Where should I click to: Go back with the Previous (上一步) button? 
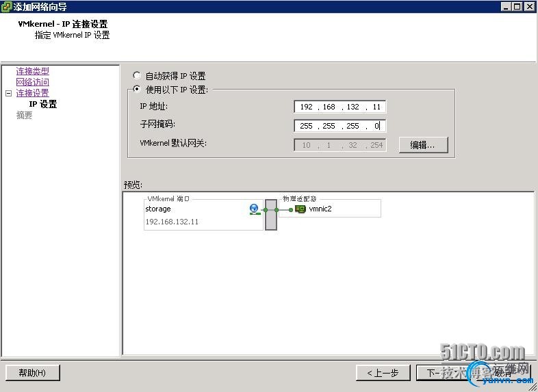(x=383, y=373)
